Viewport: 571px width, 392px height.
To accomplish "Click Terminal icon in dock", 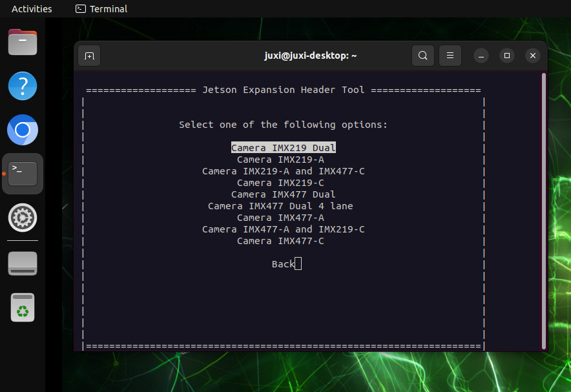I will tap(23, 174).
